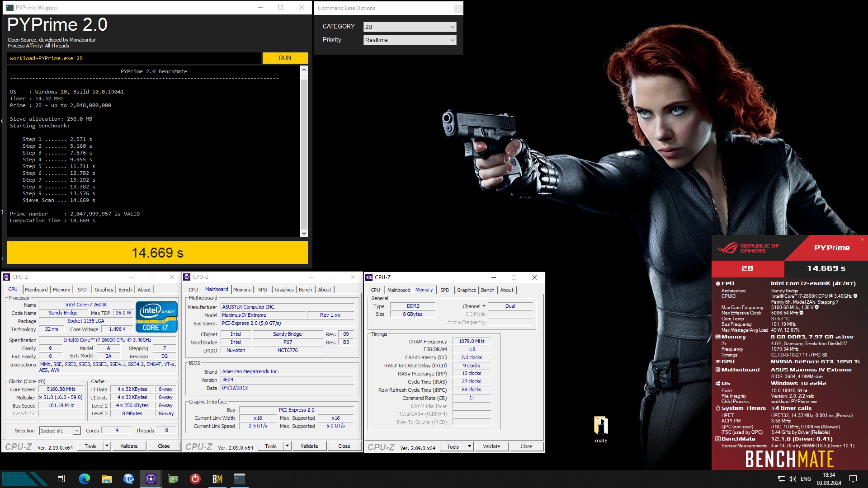This screenshot has height=488, width=868.
Task: Click the Bus Speed value 101.19 MHz
Action: tap(61, 406)
